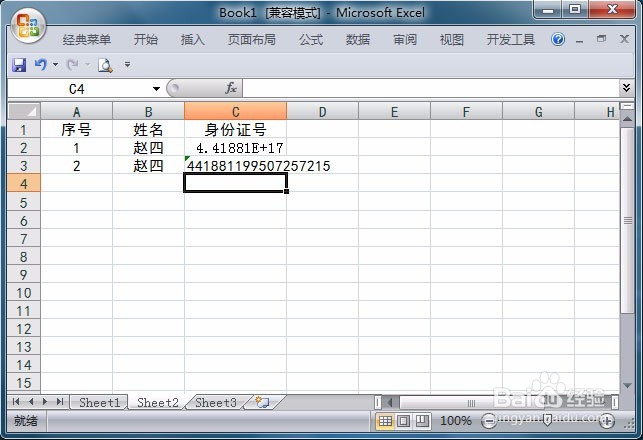Open the 插入 ribbon tab

pos(192,40)
